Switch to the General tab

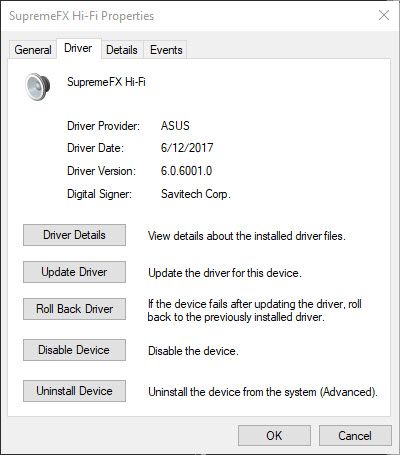click(33, 50)
